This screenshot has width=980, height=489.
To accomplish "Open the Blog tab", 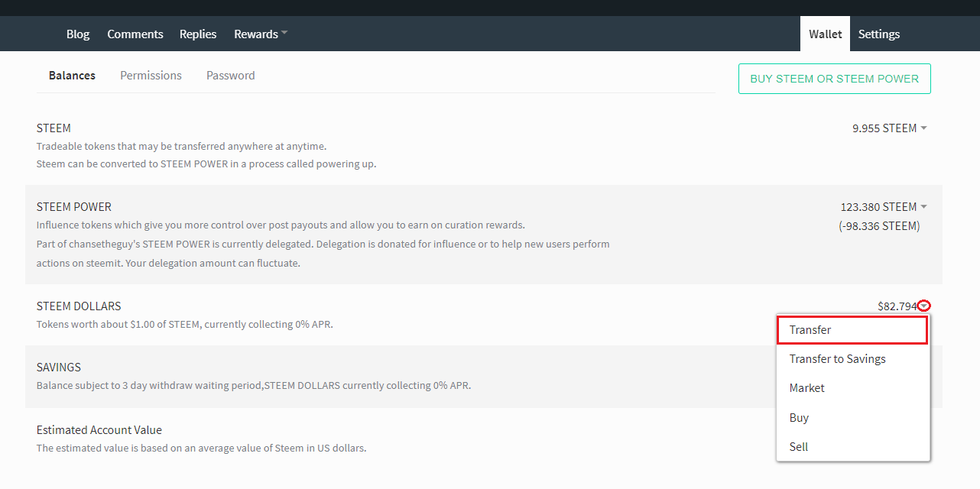I will click(78, 34).
